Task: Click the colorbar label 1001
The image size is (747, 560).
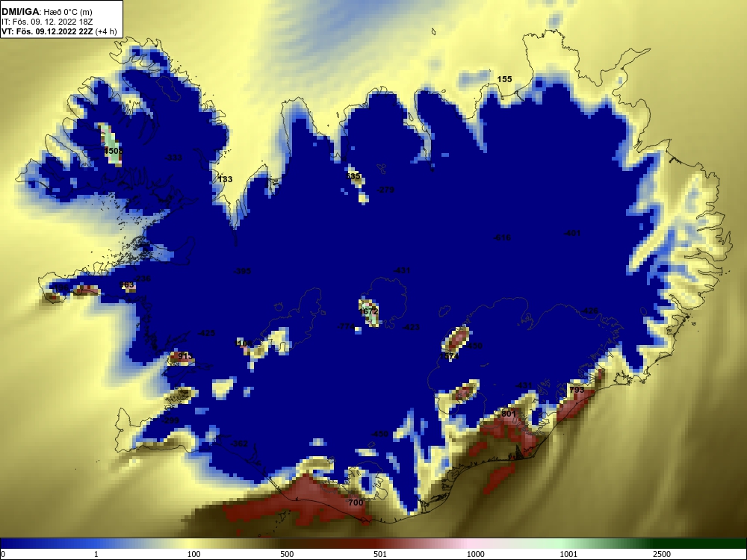Action: click(x=568, y=554)
